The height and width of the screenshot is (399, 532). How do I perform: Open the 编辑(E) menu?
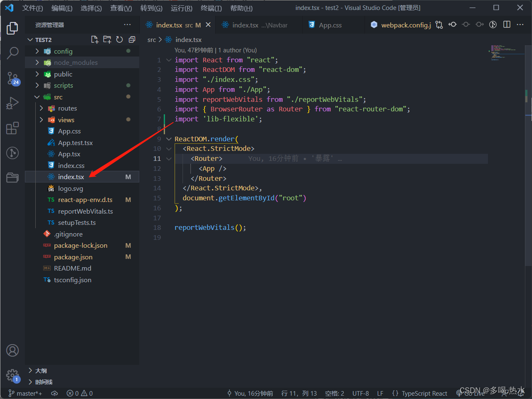click(x=62, y=8)
